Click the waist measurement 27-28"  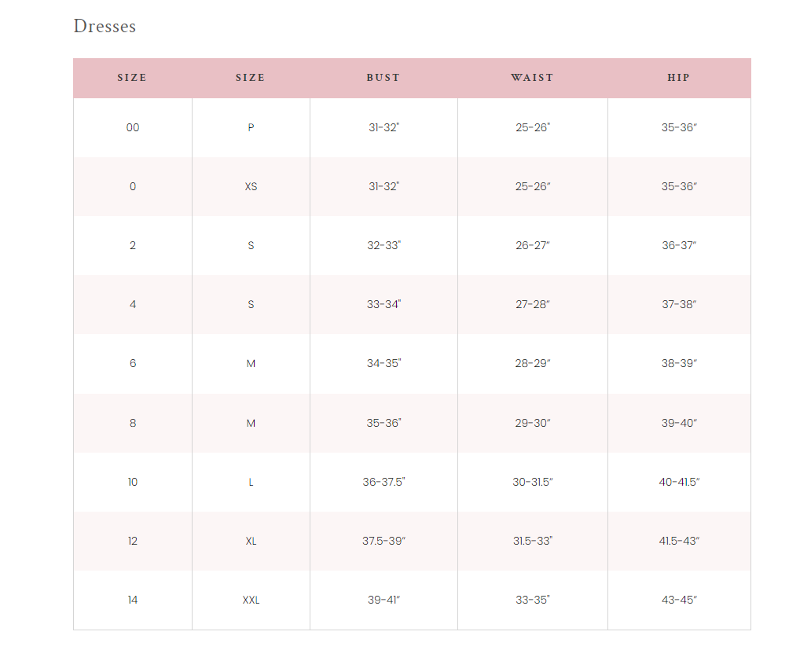(x=533, y=304)
